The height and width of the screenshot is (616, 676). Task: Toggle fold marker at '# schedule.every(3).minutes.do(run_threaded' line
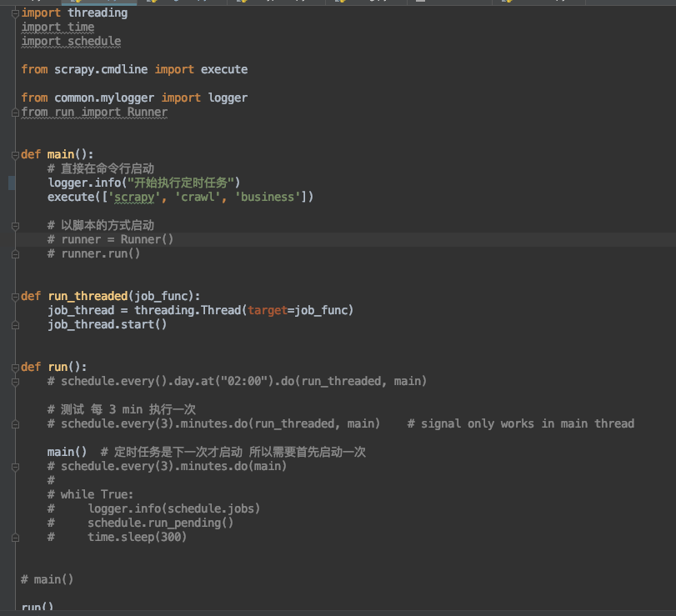(x=15, y=424)
